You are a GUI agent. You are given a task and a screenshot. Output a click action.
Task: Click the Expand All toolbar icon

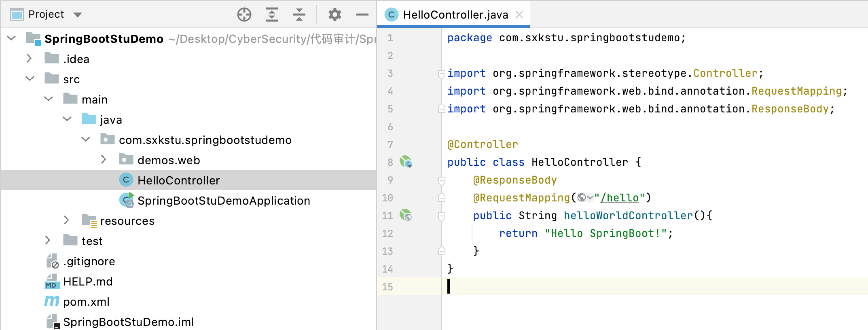coord(271,15)
